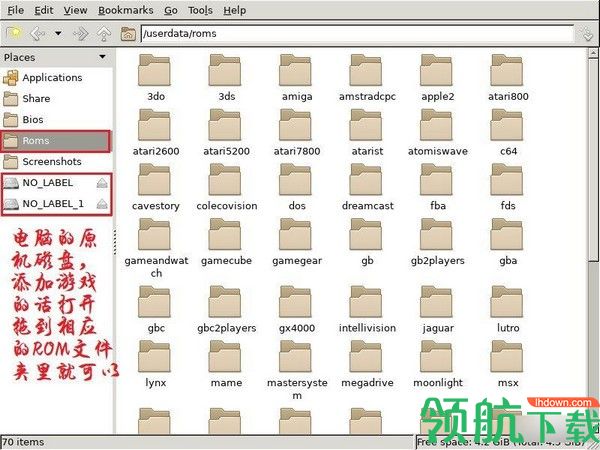Select the fba folder

pos(437,187)
